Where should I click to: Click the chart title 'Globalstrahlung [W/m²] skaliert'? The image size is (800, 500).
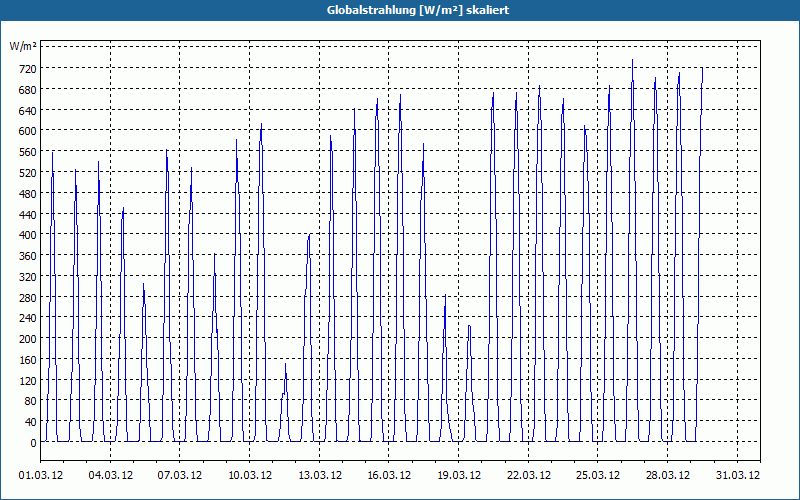coord(417,10)
